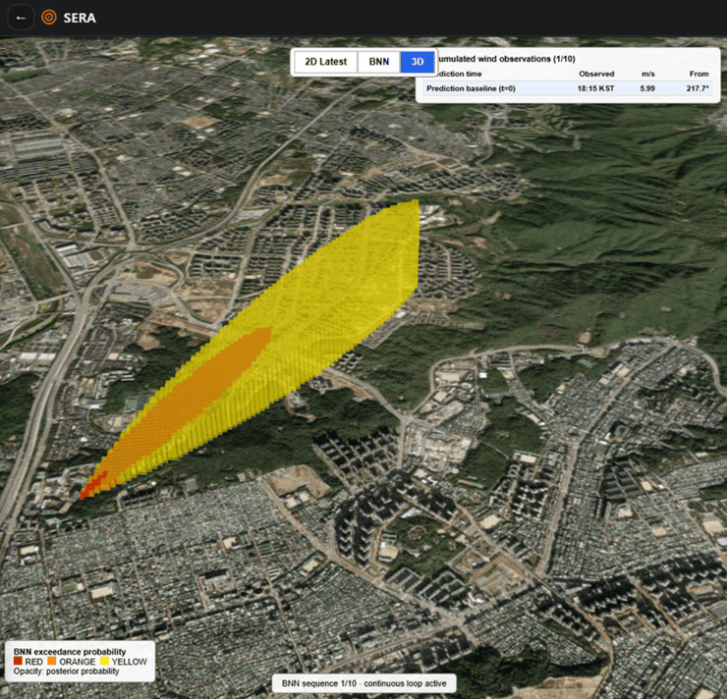
Task: Click the RED legend color swatch
Action: [x=18, y=661]
